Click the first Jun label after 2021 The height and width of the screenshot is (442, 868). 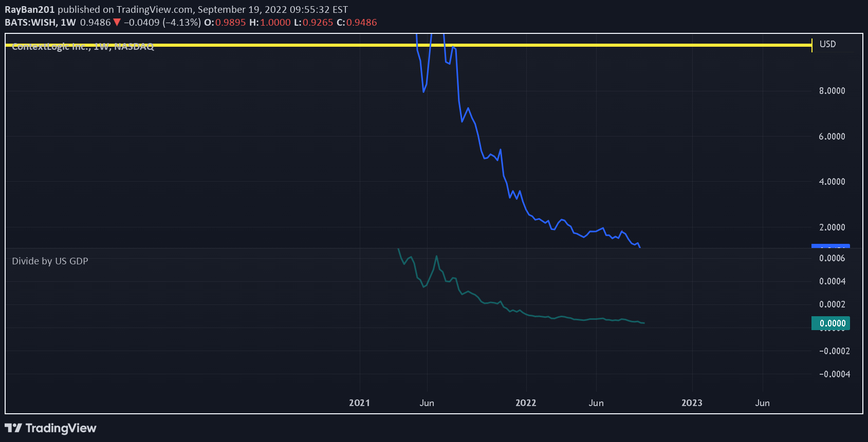pos(427,403)
